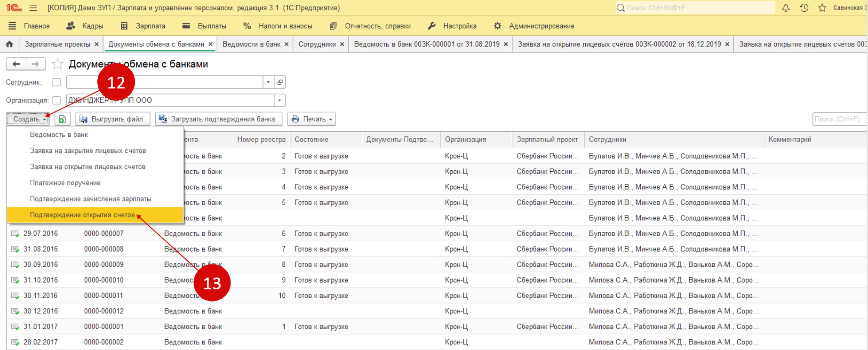
Task: Choose Заявка на открытие лицевых счетов
Action: coord(88,167)
